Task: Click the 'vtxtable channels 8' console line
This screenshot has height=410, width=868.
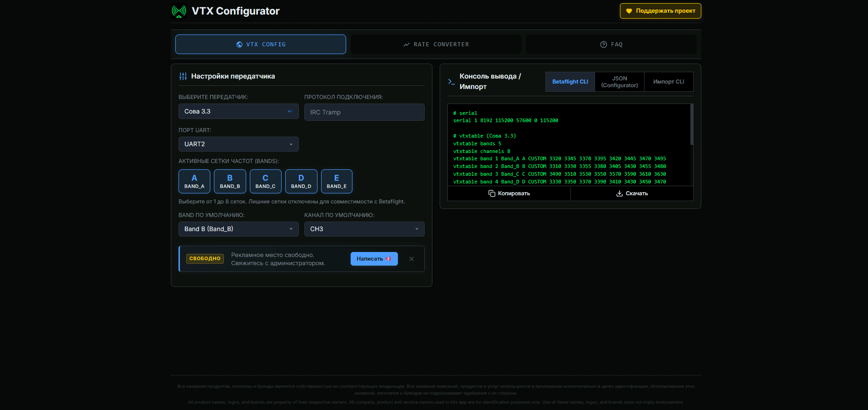Action: pyautogui.click(x=481, y=151)
